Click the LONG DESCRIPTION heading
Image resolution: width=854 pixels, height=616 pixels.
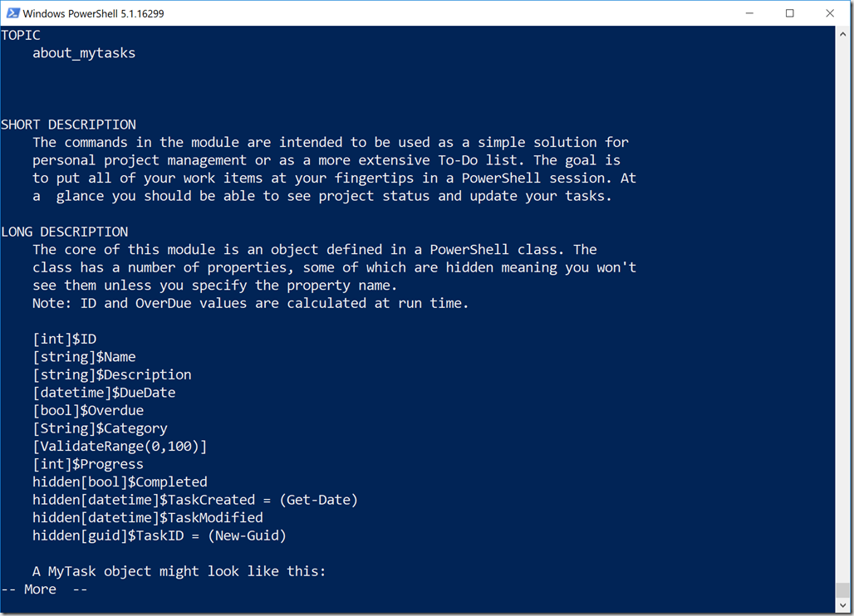pyautogui.click(x=65, y=232)
